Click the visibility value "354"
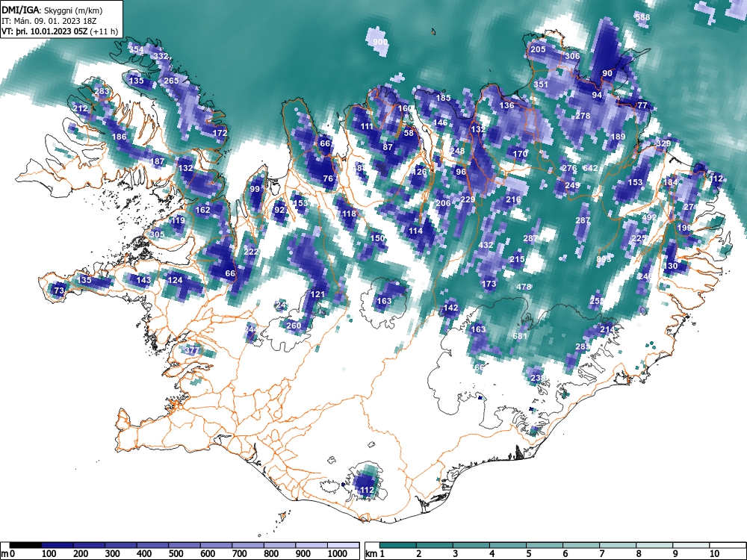747x560 pixels. [136, 49]
